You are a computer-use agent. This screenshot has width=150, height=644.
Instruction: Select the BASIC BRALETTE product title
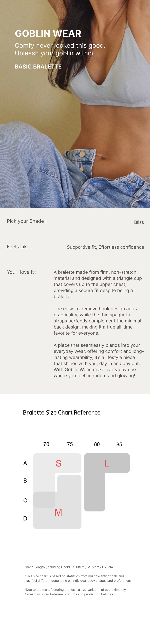coord(38,66)
